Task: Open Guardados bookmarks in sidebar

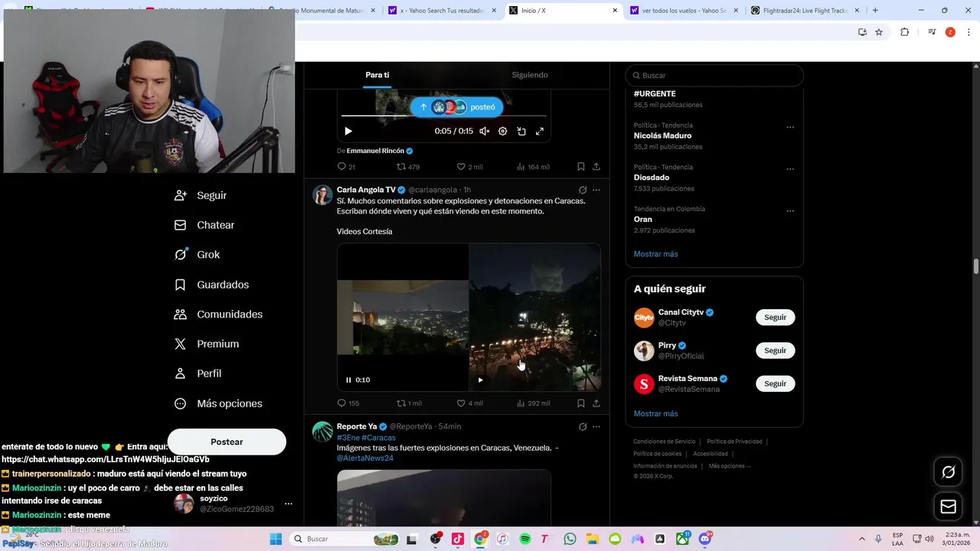Action: pos(212,285)
